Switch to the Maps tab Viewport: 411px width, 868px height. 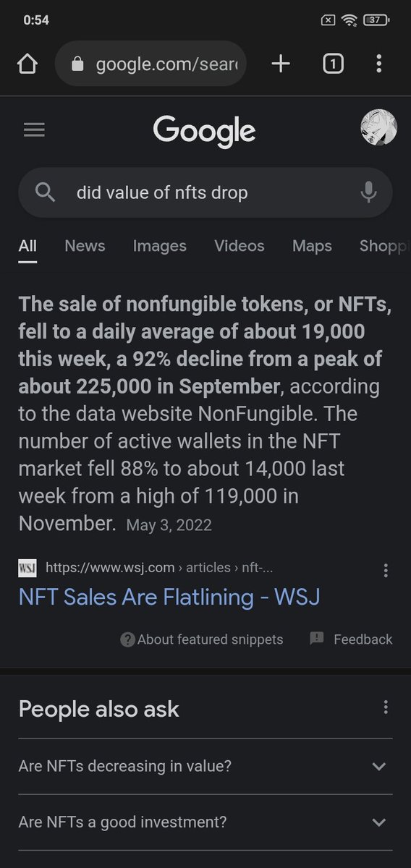pyautogui.click(x=312, y=246)
